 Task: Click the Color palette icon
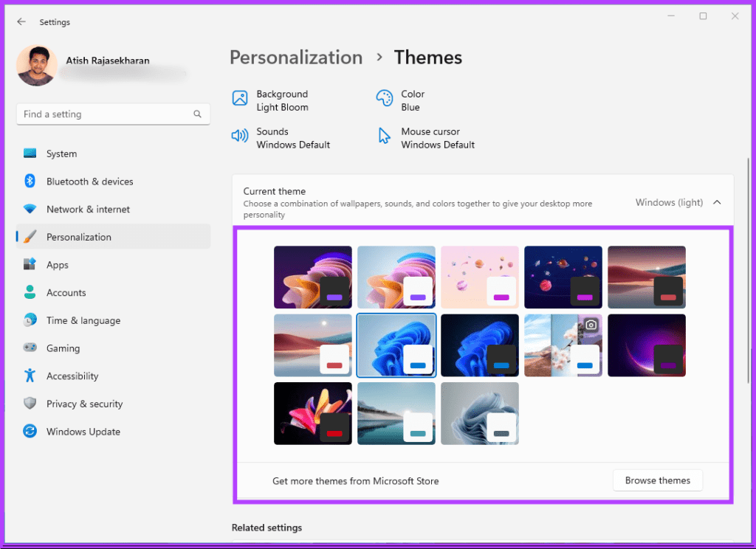click(384, 98)
